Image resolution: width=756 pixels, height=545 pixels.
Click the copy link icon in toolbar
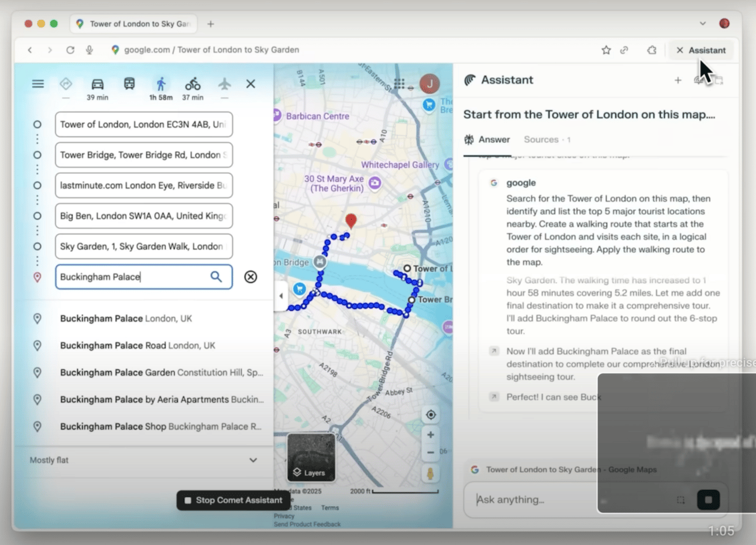[624, 50]
